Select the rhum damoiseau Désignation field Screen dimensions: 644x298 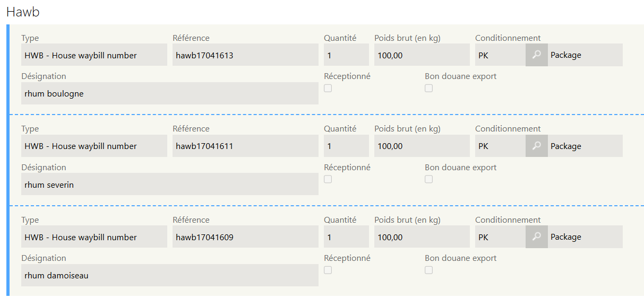point(170,276)
